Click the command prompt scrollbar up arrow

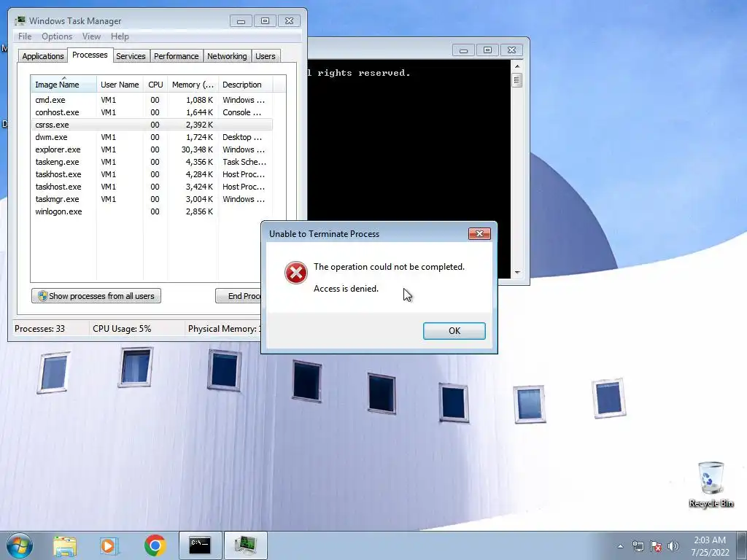pyautogui.click(x=517, y=66)
